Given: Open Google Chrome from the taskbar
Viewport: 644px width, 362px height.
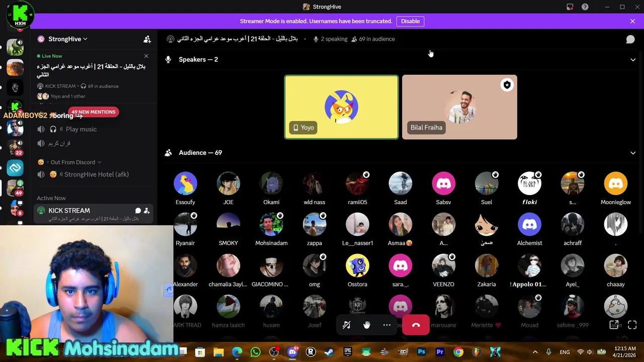Looking at the screenshot, I should point(458,352).
